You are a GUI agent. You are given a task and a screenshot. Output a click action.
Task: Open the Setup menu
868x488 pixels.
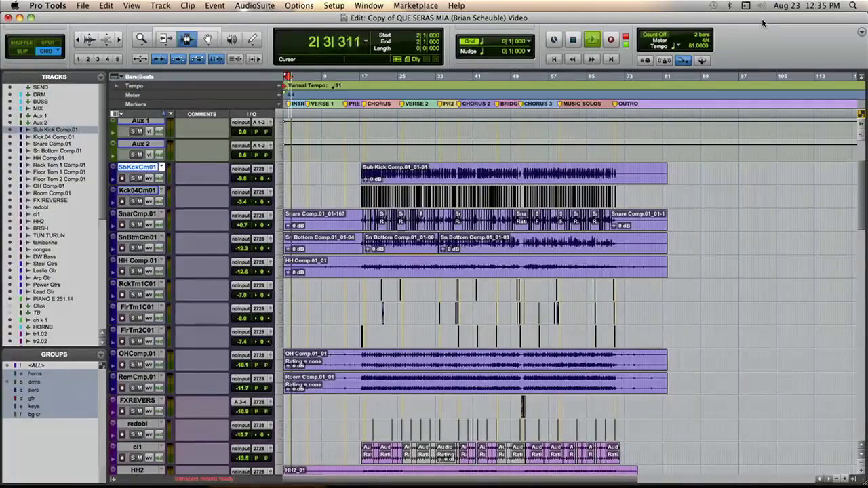click(334, 5)
